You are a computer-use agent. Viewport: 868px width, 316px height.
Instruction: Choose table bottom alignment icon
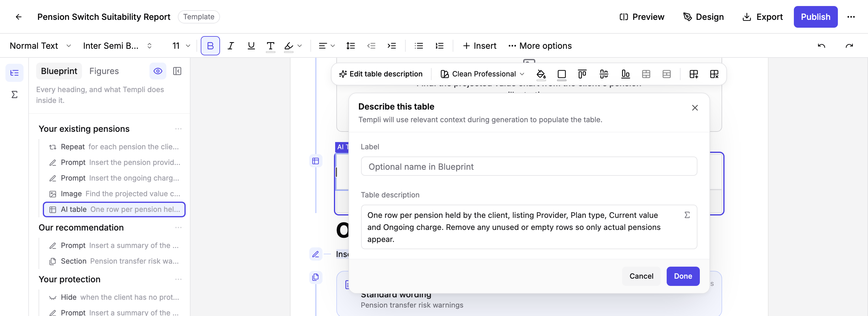click(x=625, y=74)
